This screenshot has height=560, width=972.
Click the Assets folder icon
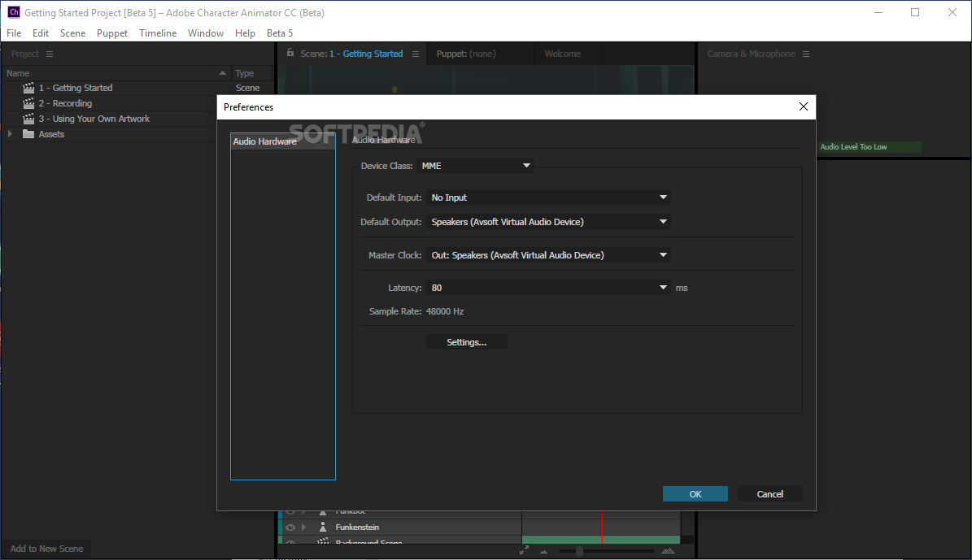tap(28, 134)
